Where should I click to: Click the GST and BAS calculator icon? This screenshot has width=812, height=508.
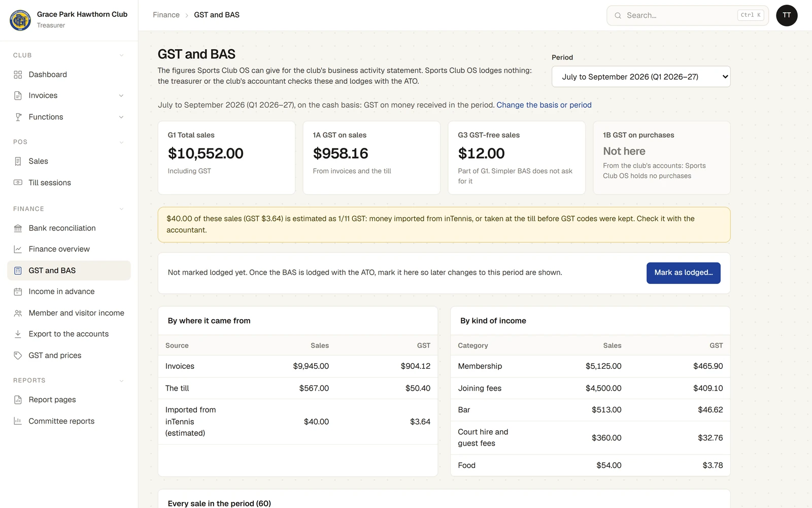pyautogui.click(x=18, y=270)
